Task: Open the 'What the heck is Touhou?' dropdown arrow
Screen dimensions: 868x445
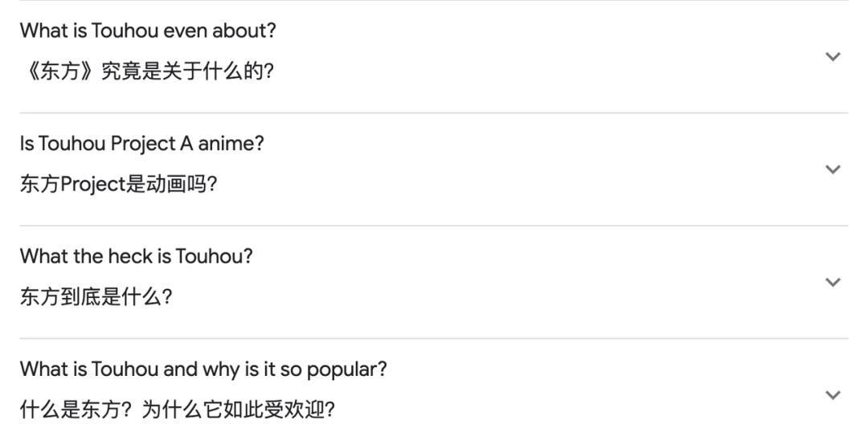Action: tap(833, 282)
